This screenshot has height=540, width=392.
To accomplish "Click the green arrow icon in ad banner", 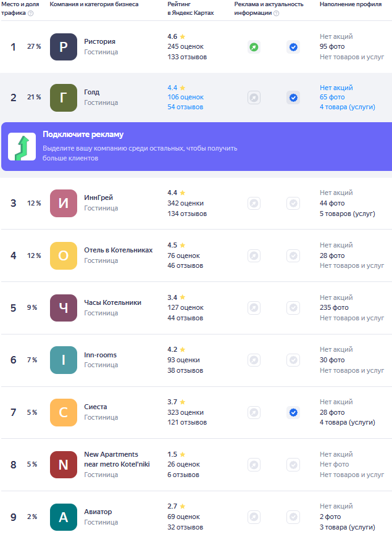I will click(x=22, y=147).
